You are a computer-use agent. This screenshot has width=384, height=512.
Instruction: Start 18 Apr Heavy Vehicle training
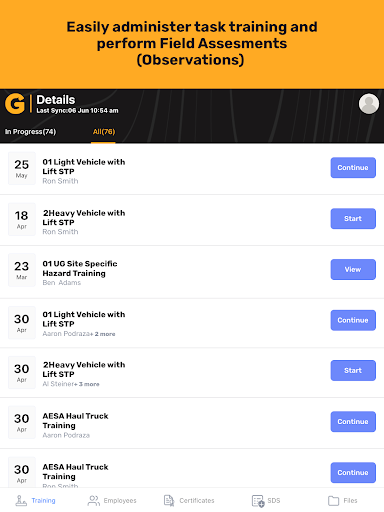[353, 219]
